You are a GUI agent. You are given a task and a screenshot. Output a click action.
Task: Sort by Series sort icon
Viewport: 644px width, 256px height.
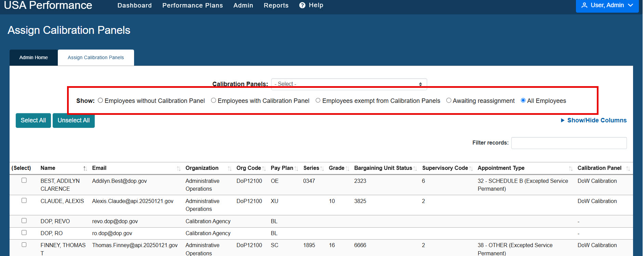322,169
